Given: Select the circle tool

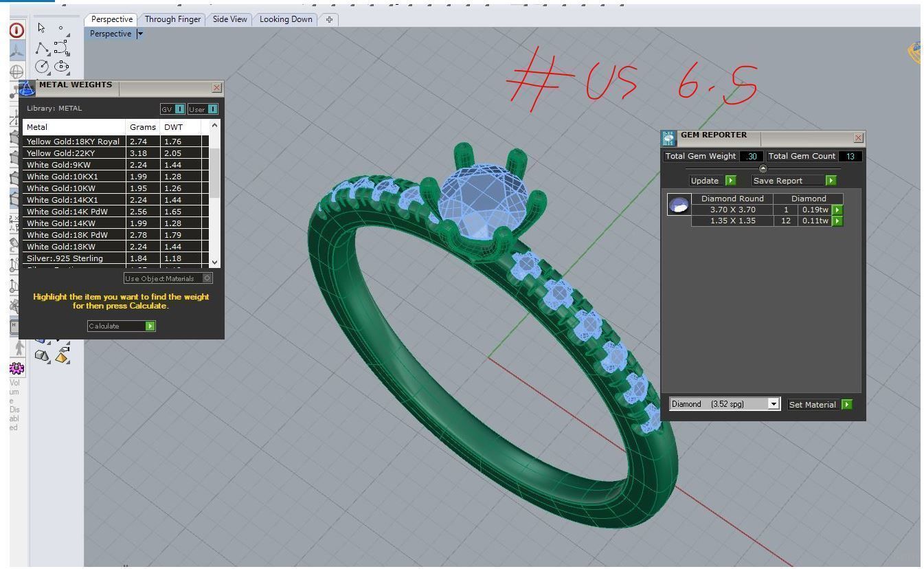Looking at the screenshot, I should coord(43,67).
